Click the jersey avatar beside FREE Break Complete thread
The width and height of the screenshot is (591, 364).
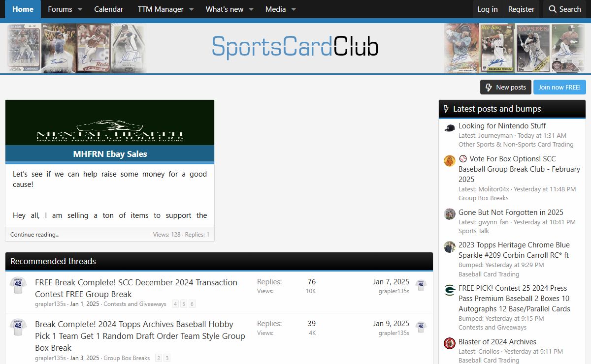[18, 285]
